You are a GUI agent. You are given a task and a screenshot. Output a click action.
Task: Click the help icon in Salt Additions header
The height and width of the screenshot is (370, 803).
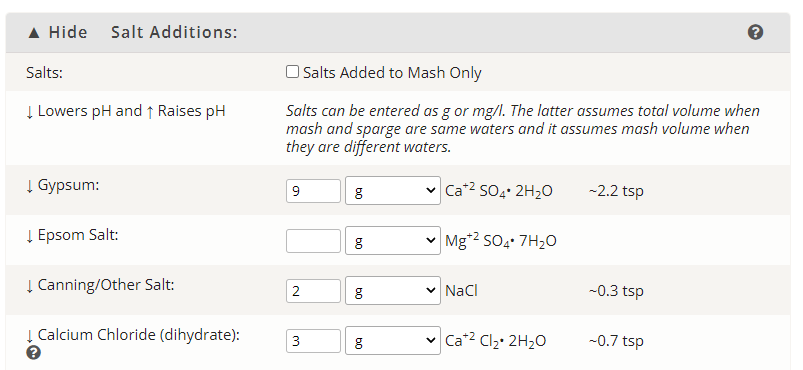(x=755, y=32)
